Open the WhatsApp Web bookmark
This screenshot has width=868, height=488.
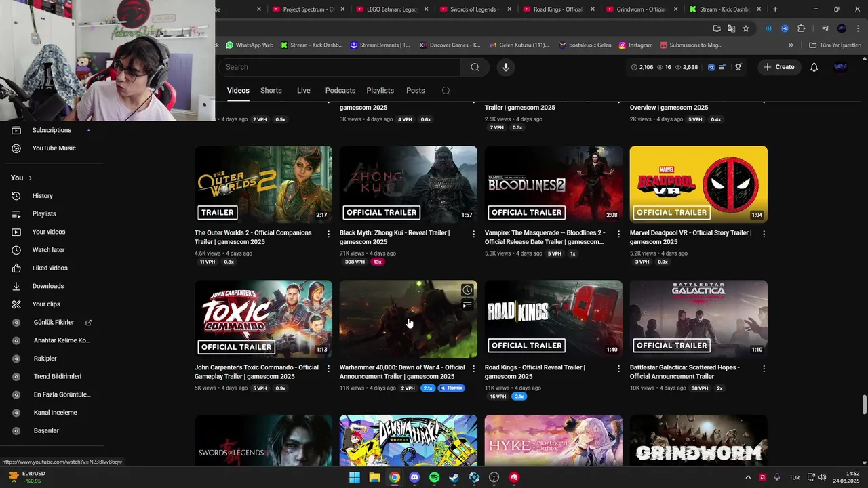tap(250, 45)
